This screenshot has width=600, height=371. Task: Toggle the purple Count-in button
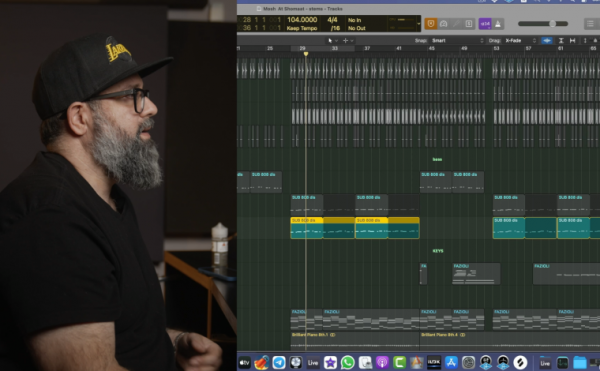485,24
